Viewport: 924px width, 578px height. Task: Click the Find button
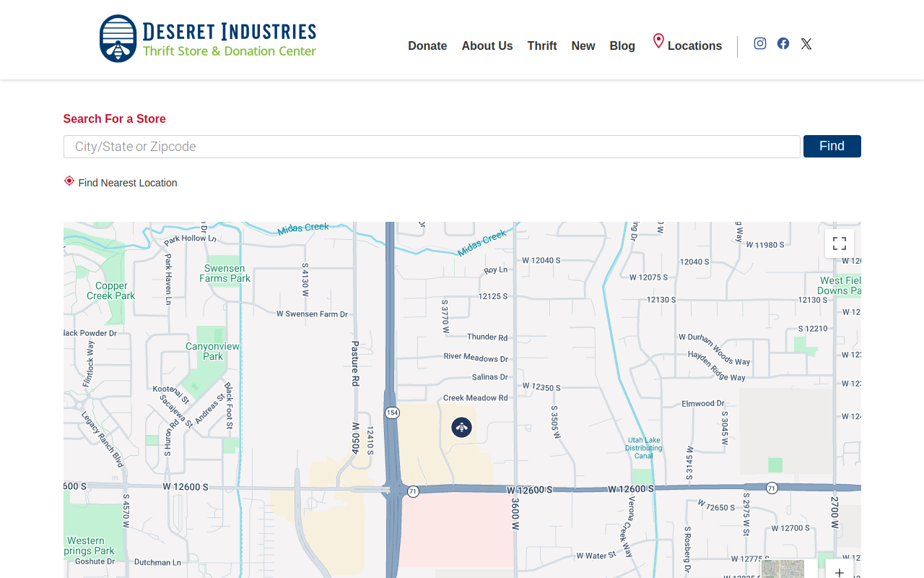832,146
